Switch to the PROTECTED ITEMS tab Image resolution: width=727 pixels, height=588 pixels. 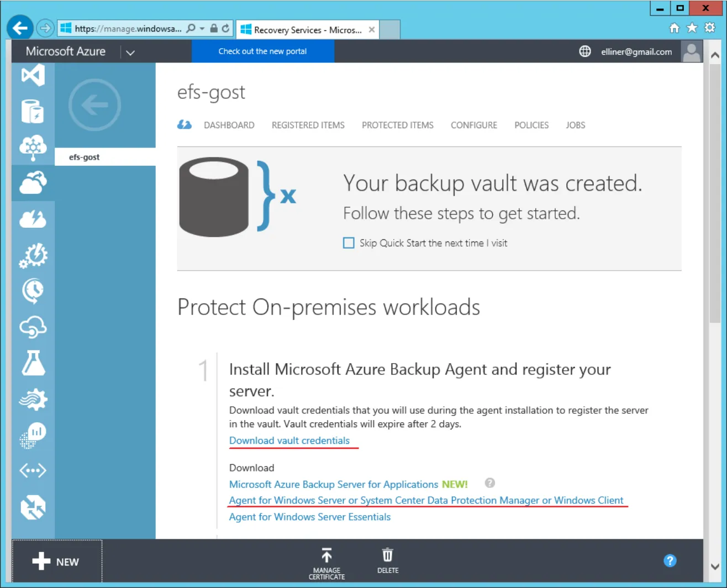[x=398, y=125]
